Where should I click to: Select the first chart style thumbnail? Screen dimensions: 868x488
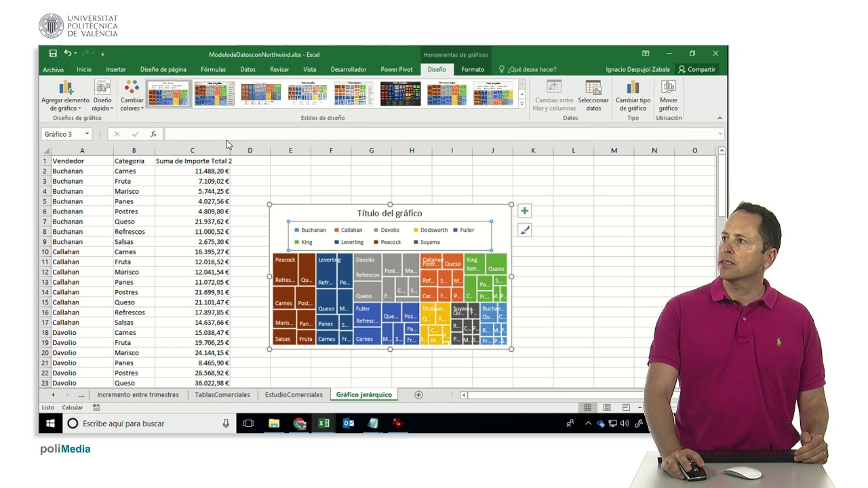[168, 94]
